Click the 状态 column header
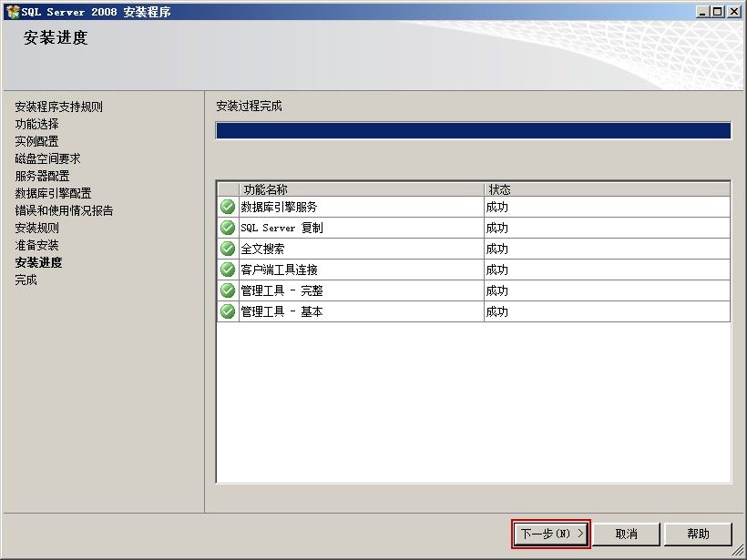Image resolution: width=747 pixels, height=560 pixels. tap(608, 189)
